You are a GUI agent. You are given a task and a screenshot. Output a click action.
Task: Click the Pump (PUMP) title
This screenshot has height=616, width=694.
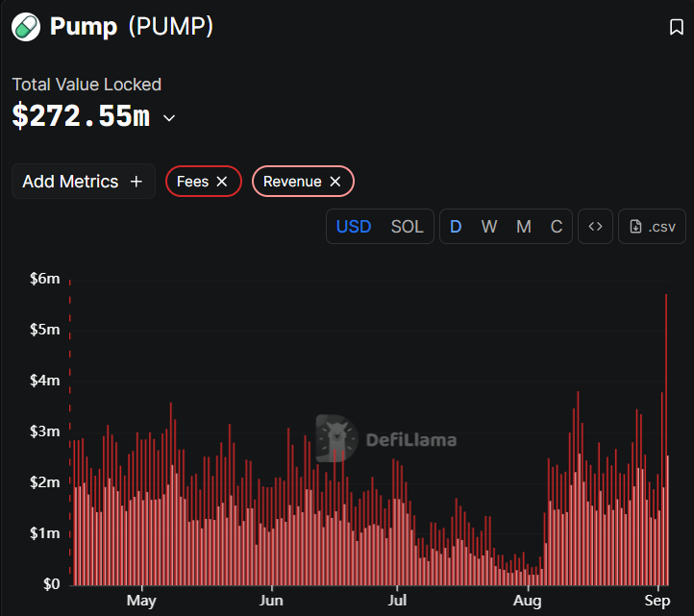tap(132, 27)
